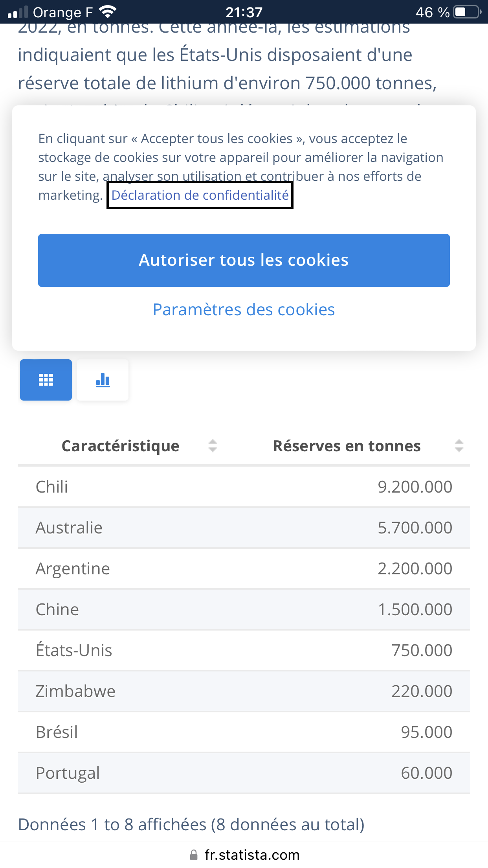Viewport: 488px width, 868px height.
Task: Tap the lock icon beside fr.statista.com
Action: pos(193,855)
